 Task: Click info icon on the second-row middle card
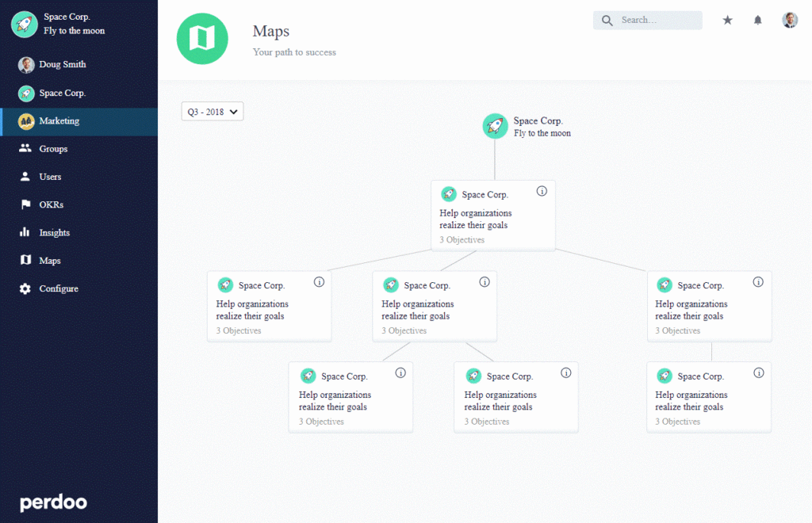485,282
